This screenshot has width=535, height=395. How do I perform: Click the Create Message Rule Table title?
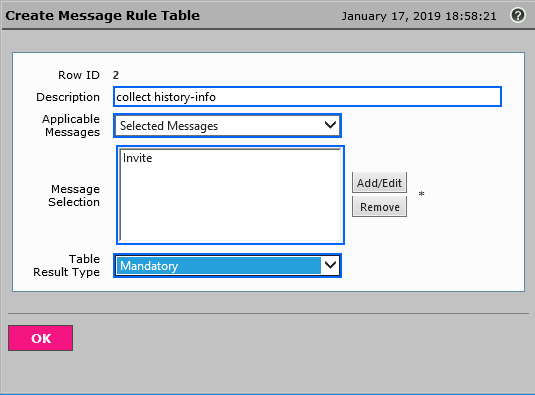[x=102, y=16]
